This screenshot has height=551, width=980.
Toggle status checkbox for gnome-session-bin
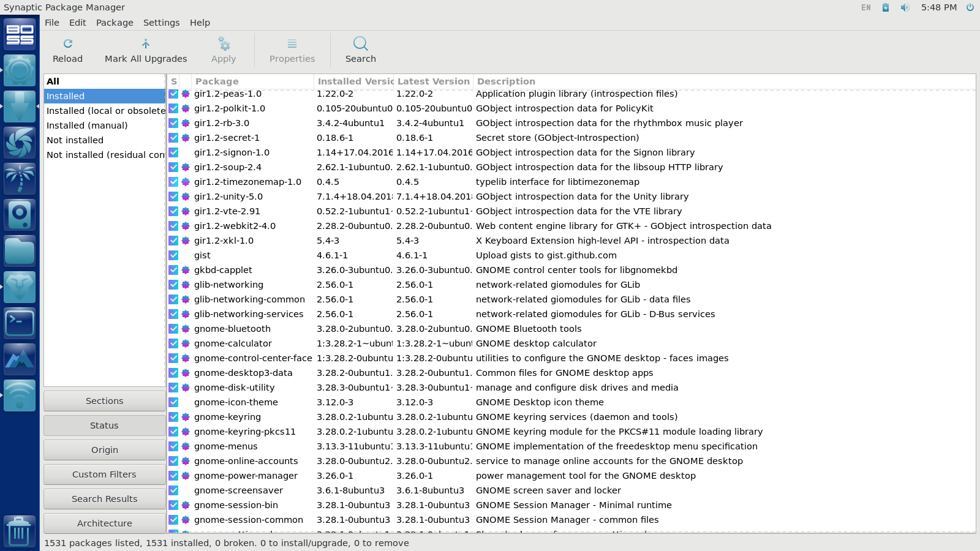click(x=173, y=505)
